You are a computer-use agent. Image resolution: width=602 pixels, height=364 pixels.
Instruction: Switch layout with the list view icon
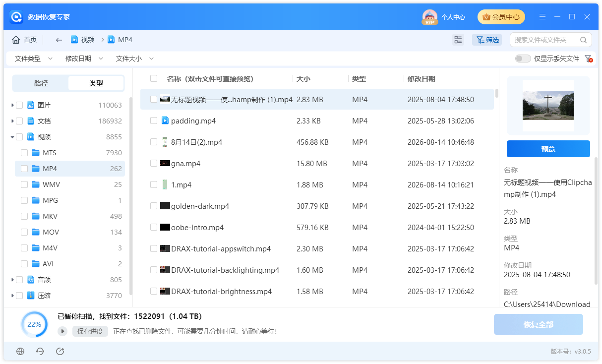point(458,40)
